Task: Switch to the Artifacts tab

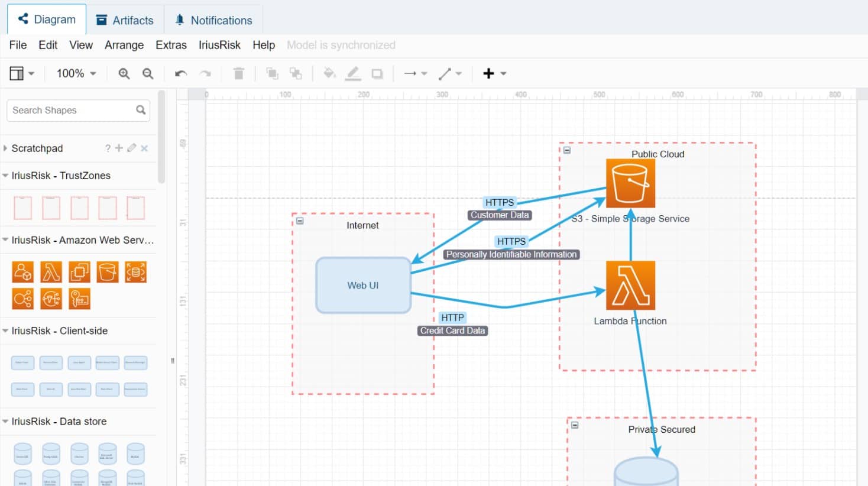Action: point(125,20)
